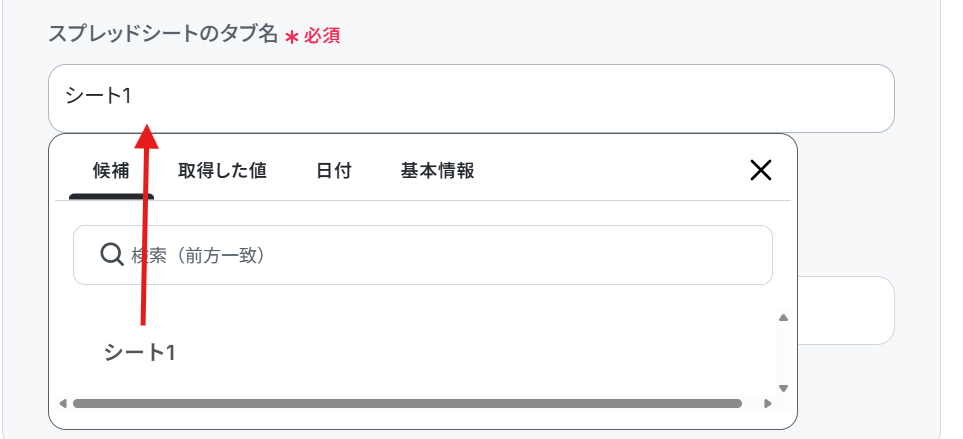Click the partially hidden field behind popup
This screenshot has height=439, width=963.
click(845, 310)
